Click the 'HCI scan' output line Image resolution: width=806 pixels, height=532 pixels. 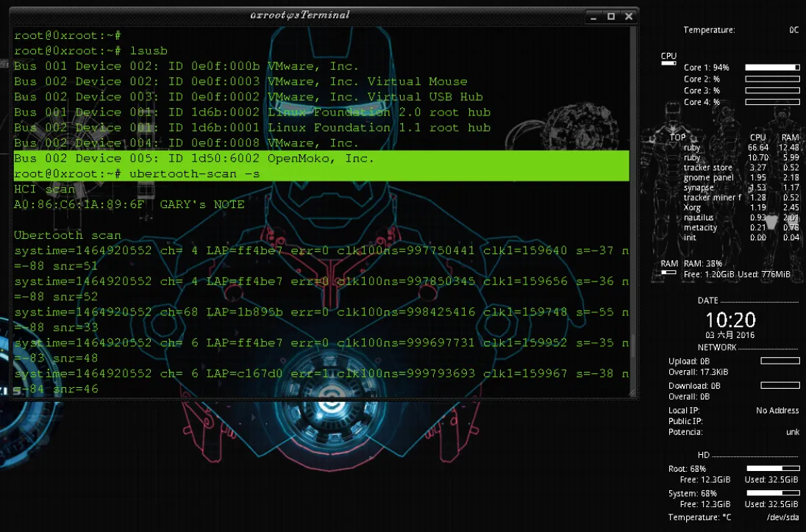(x=44, y=189)
